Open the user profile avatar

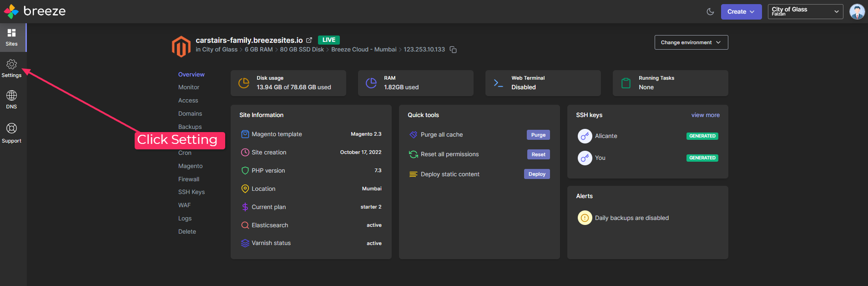coord(857,12)
